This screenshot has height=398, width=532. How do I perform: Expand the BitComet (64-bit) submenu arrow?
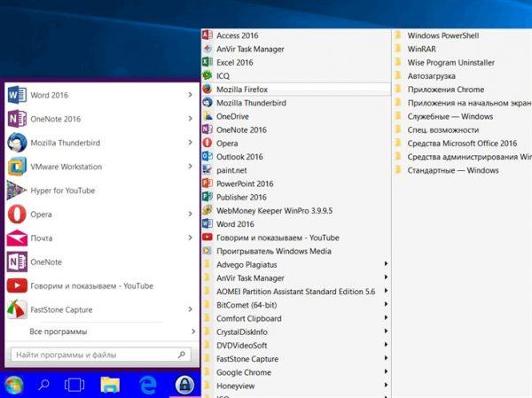click(386, 304)
